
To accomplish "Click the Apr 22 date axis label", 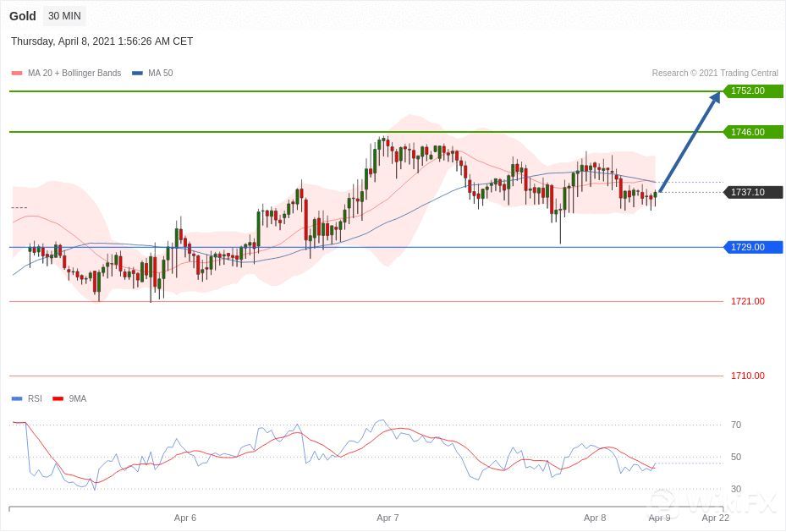I will (715, 518).
